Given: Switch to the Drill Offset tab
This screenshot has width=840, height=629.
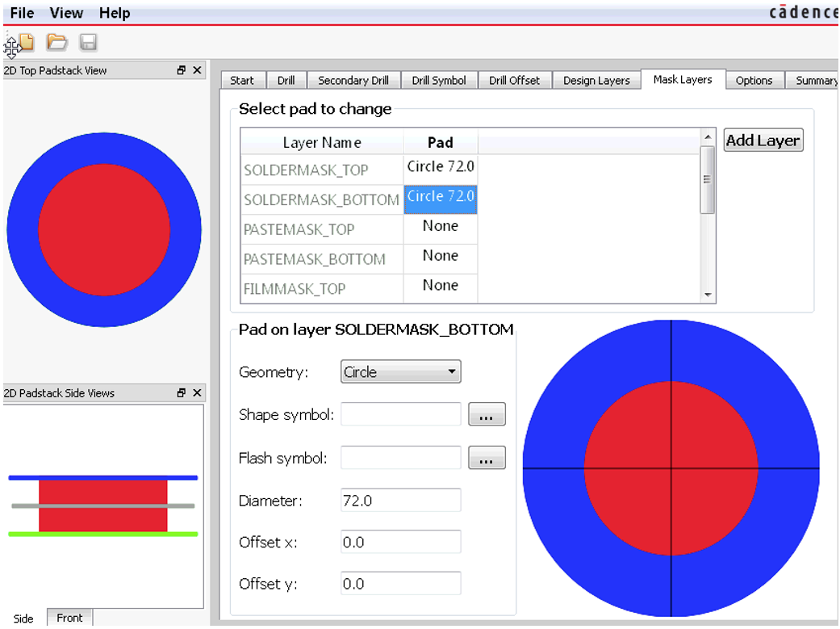Looking at the screenshot, I should click(515, 81).
